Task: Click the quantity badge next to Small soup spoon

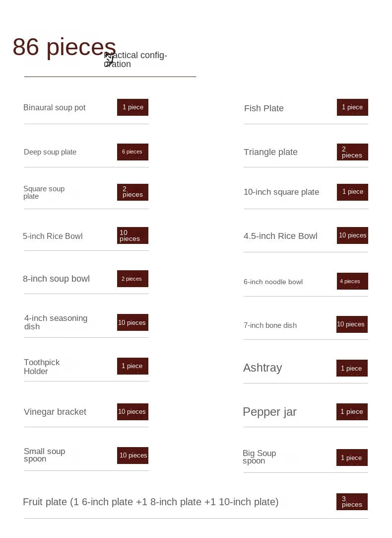Action: (132, 456)
